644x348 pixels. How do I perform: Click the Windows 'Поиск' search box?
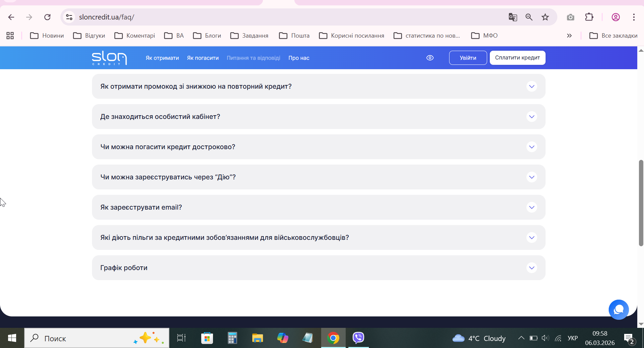coord(97,338)
